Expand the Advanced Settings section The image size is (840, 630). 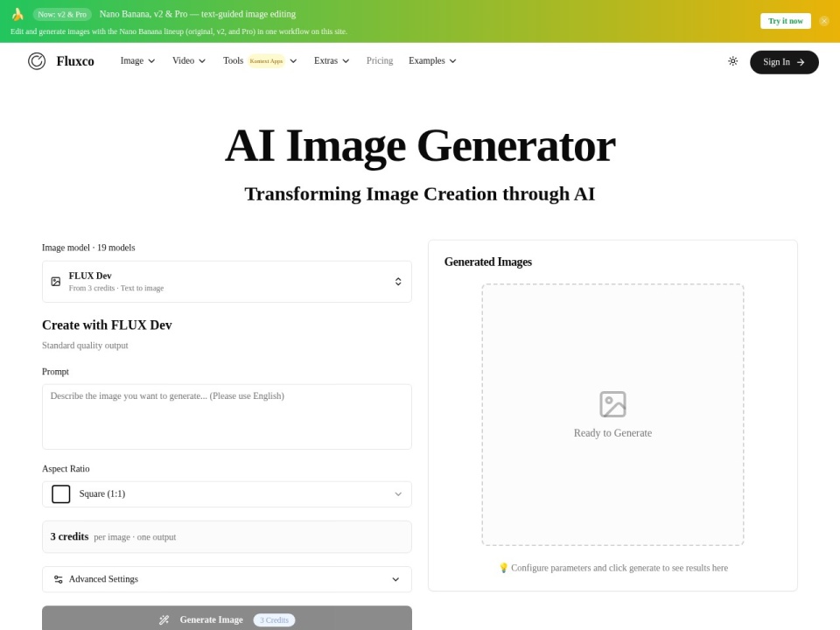(227, 579)
